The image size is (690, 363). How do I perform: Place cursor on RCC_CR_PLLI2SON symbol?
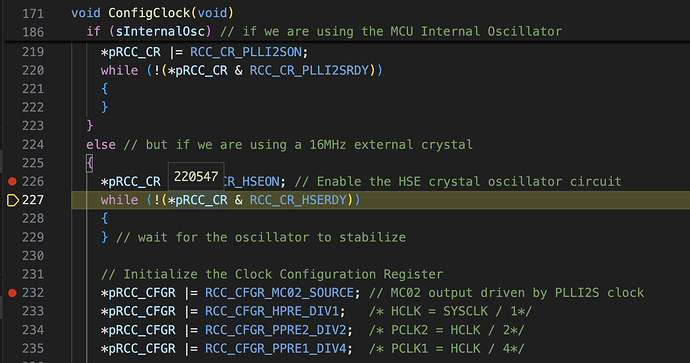coord(246,52)
